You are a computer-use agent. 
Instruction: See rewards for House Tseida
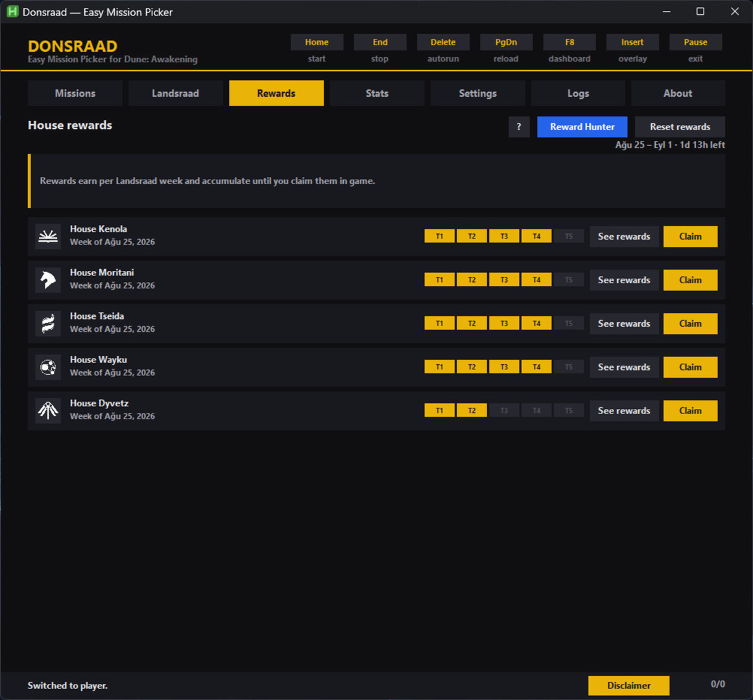coord(624,323)
